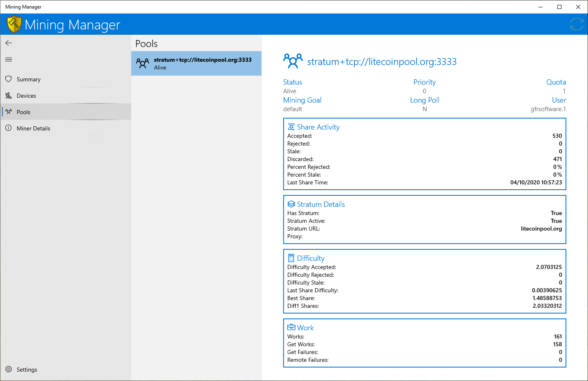Click the Stratum Details layers icon
The height and width of the screenshot is (381, 588).
pos(291,204)
